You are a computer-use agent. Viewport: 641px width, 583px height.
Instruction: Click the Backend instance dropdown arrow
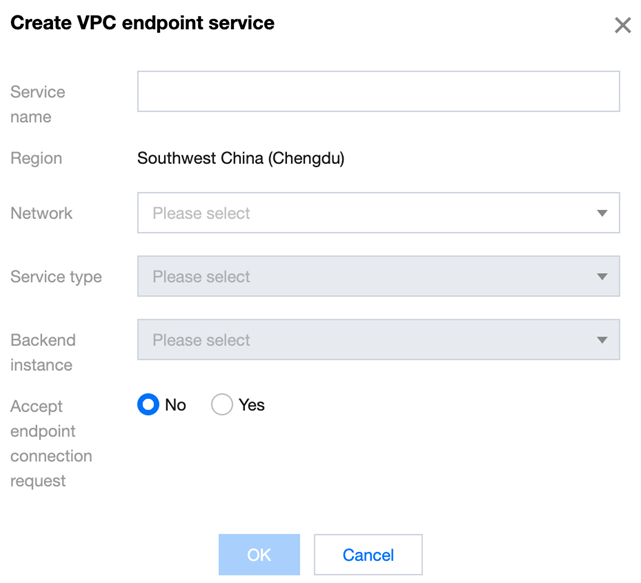coord(602,340)
